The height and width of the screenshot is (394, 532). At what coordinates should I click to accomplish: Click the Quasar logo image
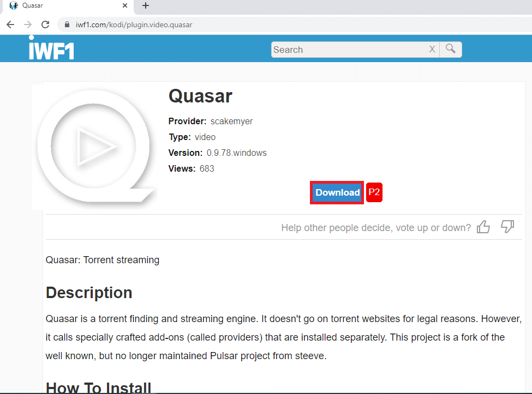[x=95, y=147]
